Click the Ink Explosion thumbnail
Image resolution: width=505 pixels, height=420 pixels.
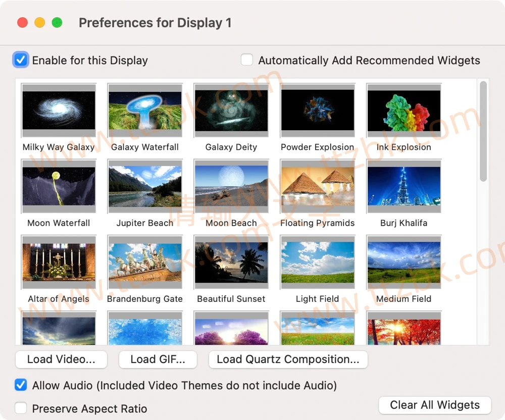404,111
